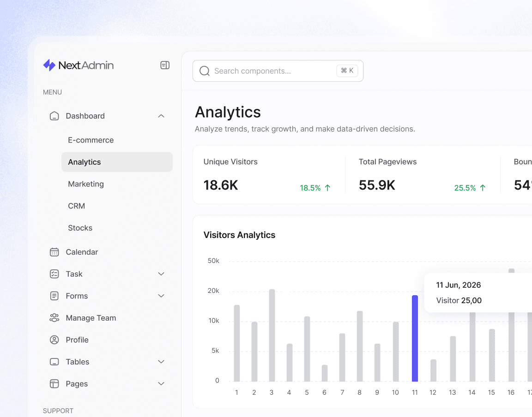The image size is (532, 417).
Task: Click the Profile user icon
Action: [x=54, y=340]
